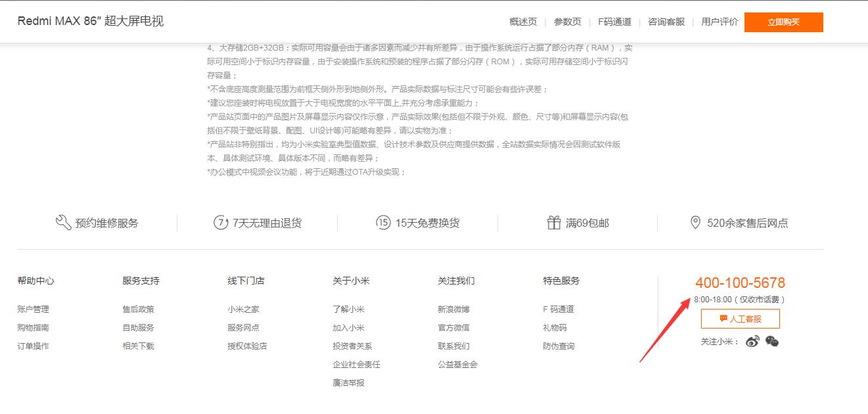
Task: Open 购物指南 footer link
Action: coord(34,327)
